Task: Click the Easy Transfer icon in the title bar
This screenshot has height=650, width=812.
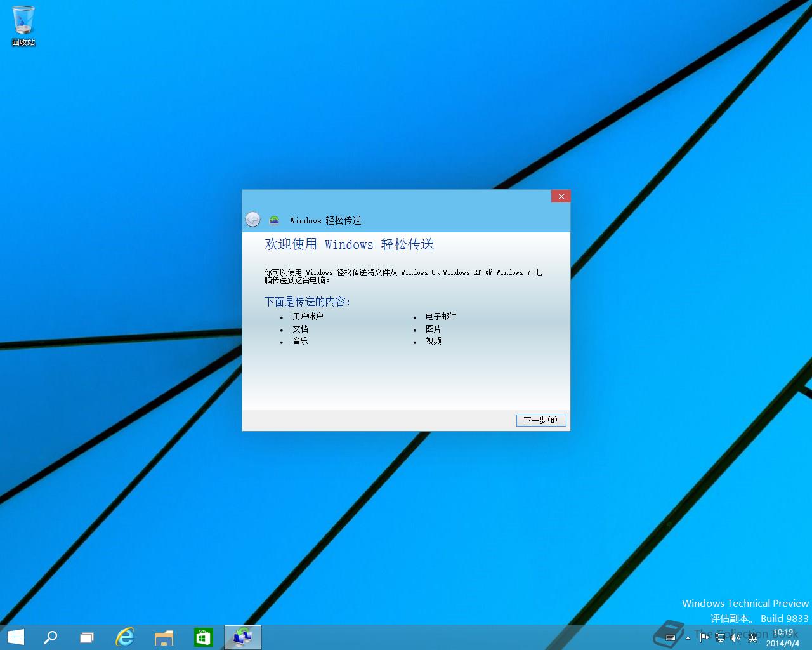Action: 274,220
